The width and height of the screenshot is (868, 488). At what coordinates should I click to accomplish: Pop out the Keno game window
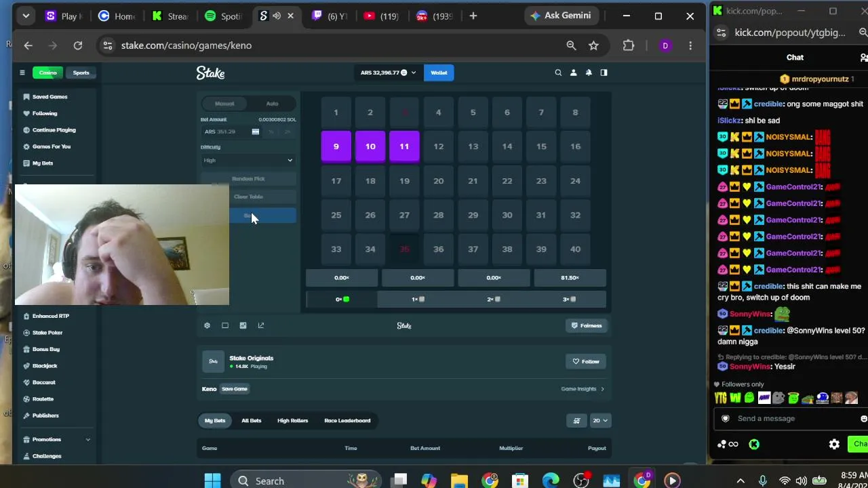(261, 325)
